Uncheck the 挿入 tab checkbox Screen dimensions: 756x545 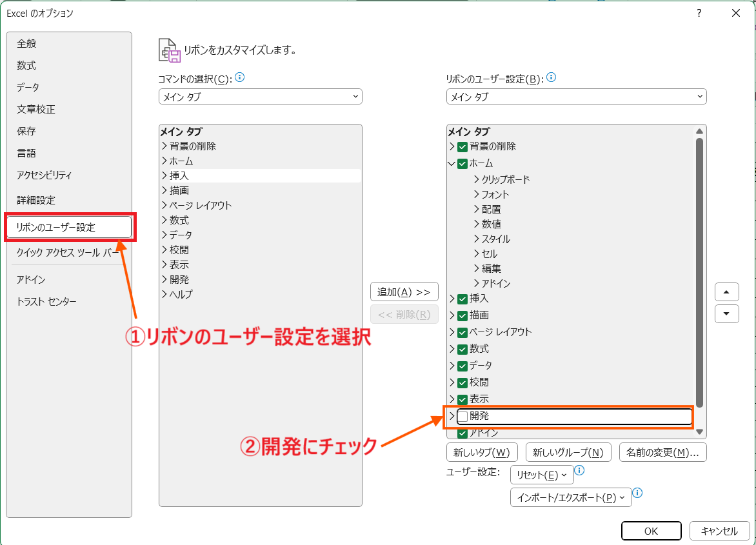[x=463, y=299]
